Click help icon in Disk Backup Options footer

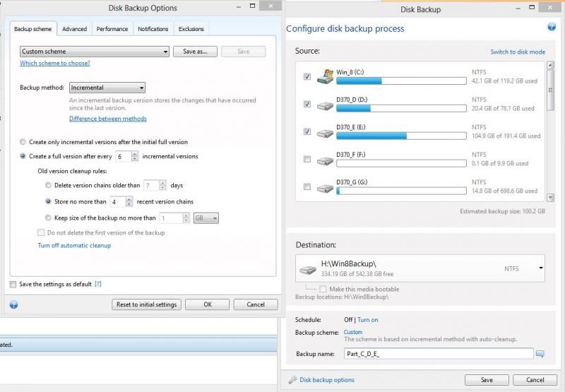click(13, 304)
